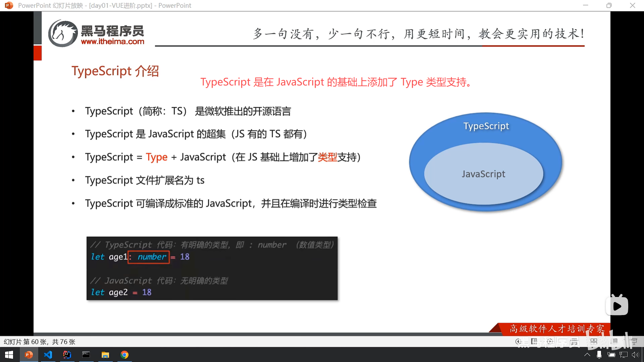Open the terminal from taskbar
The image size is (644, 362).
86,355
